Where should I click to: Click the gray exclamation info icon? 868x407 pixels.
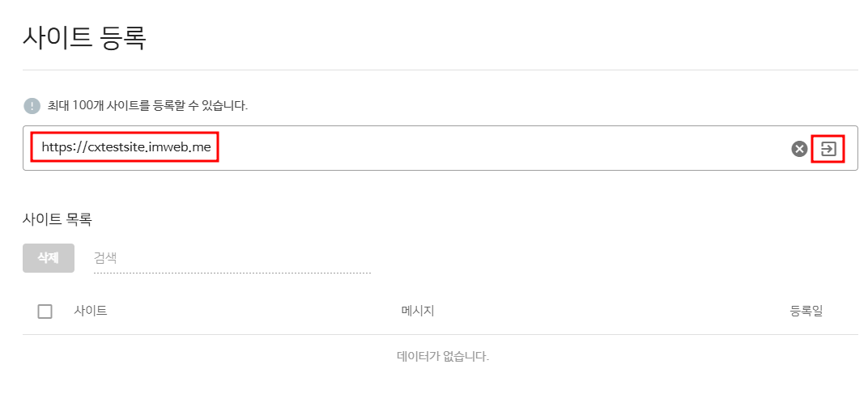(x=32, y=106)
